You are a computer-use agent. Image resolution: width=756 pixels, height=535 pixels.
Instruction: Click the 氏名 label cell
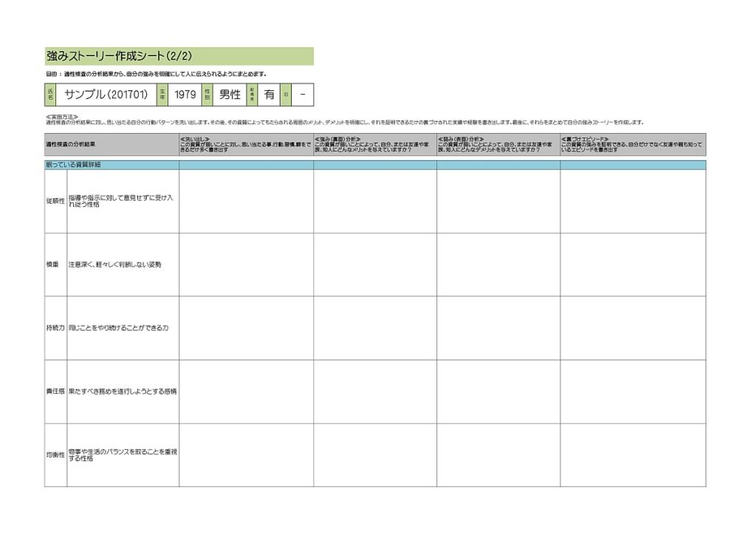coord(51,95)
